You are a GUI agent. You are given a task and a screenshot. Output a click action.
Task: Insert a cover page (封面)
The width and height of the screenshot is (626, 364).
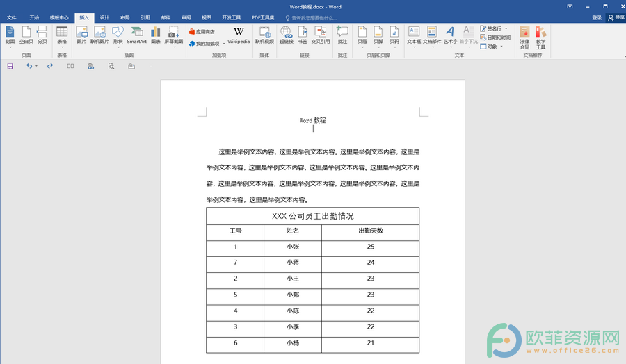[10, 36]
